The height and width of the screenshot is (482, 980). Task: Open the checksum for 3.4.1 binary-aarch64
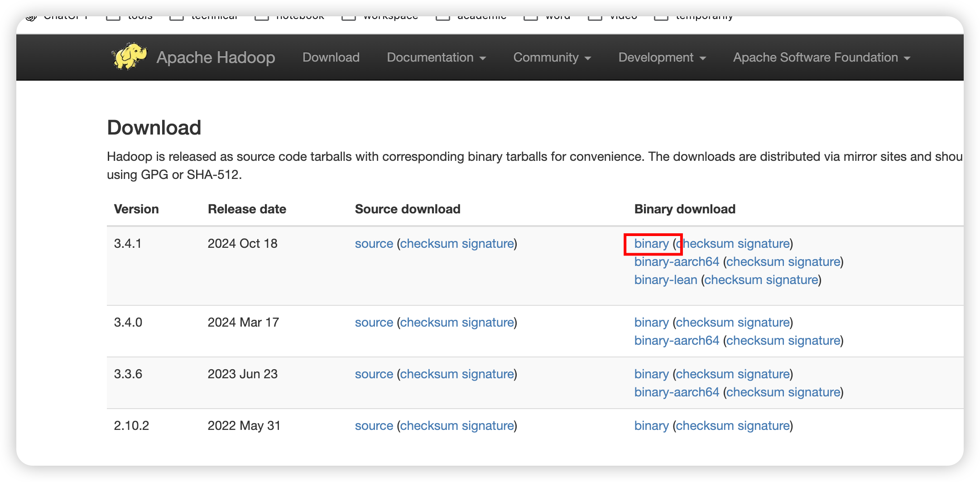coord(755,262)
